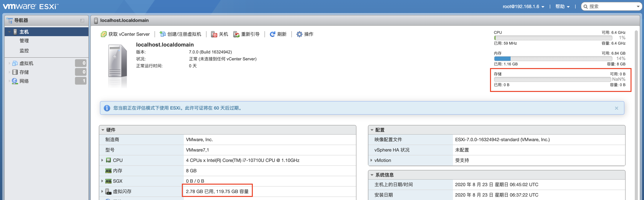This screenshot has width=644, height=200.
Task: Click the storage icon in the navigator
Action: tap(15, 72)
